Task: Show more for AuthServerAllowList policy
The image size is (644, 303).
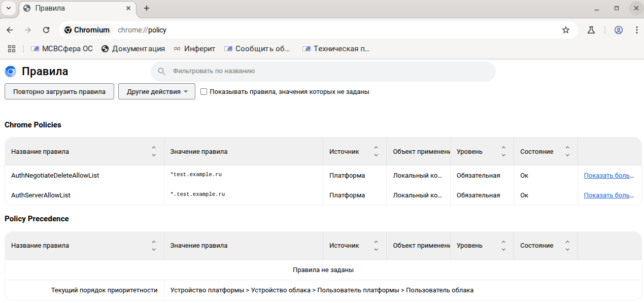Action: click(608, 195)
